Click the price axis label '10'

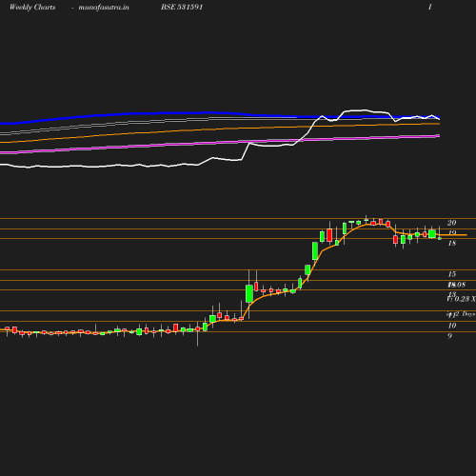pos(452,326)
